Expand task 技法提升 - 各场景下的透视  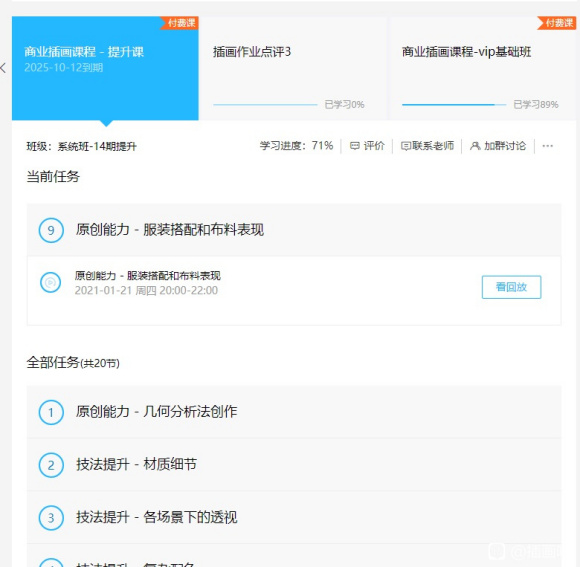294,518
